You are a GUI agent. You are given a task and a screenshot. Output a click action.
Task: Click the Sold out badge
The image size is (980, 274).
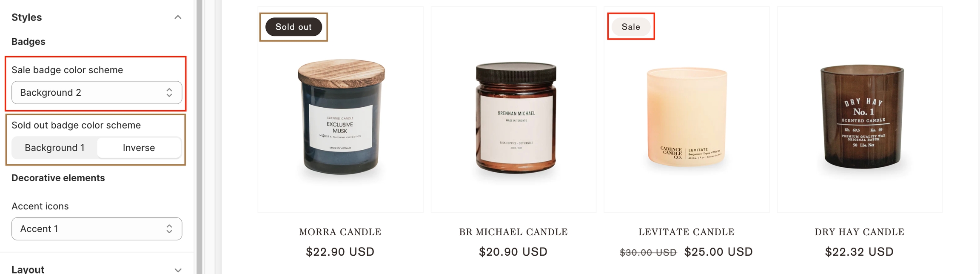[293, 27]
